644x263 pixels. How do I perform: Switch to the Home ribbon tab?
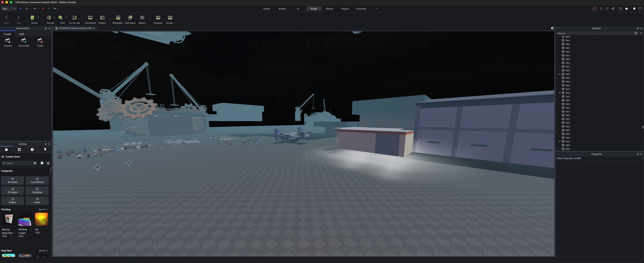(266, 9)
